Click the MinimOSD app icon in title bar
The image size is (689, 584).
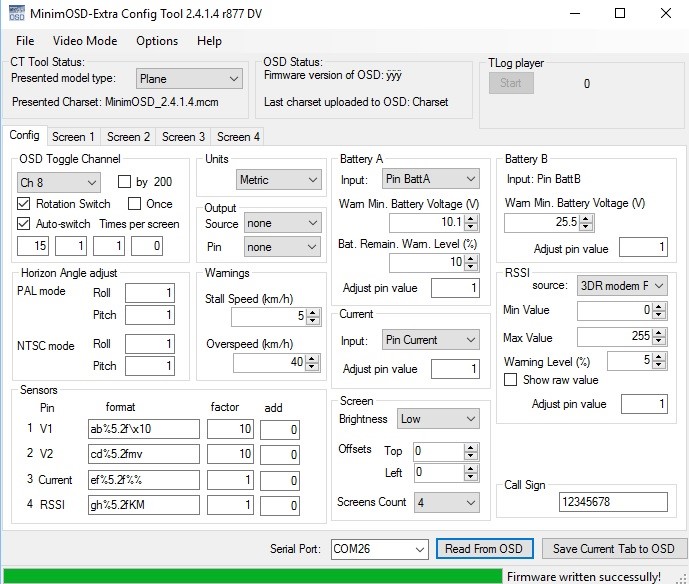(17, 13)
